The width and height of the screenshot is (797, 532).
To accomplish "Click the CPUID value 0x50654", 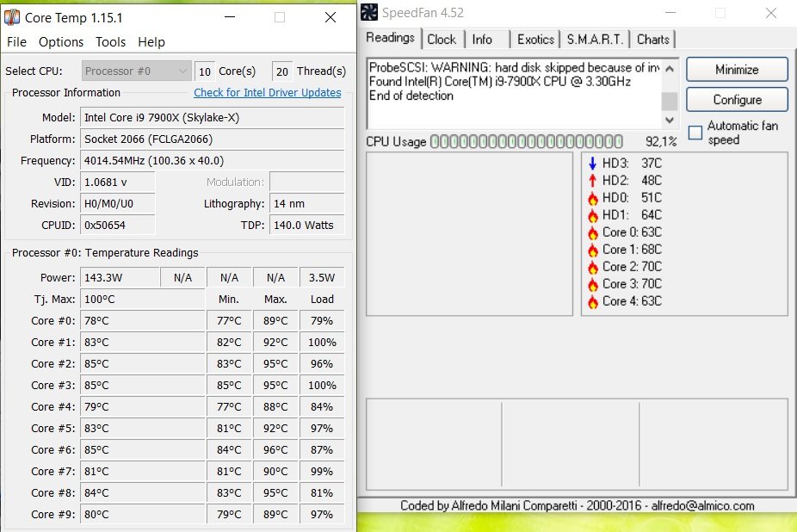I will pyautogui.click(x=117, y=226).
